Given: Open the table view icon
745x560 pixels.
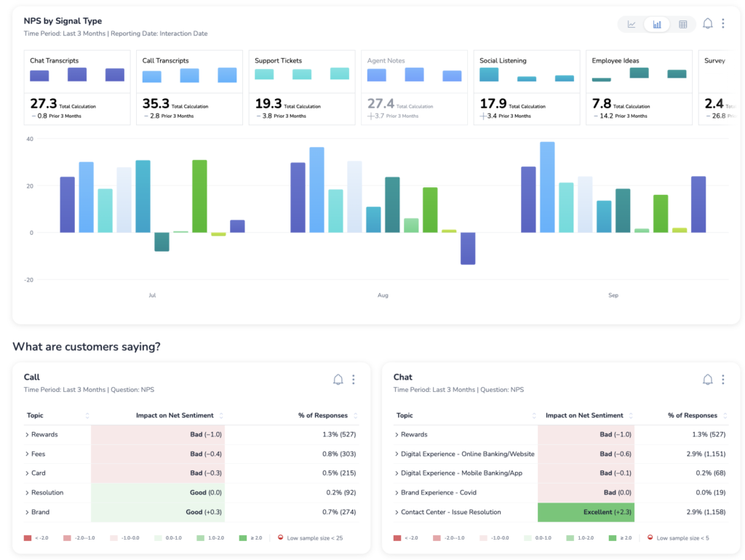Looking at the screenshot, I should (682, 23).
